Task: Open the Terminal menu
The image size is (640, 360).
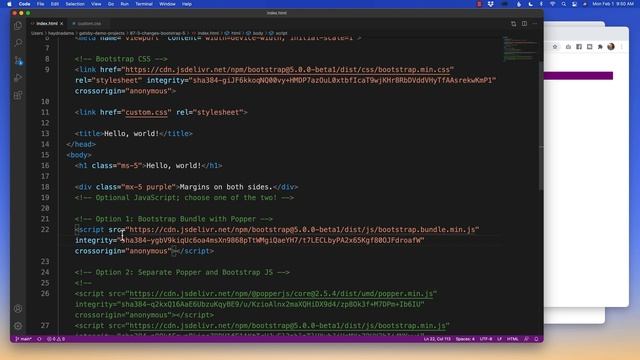Action: coord(144,4)
